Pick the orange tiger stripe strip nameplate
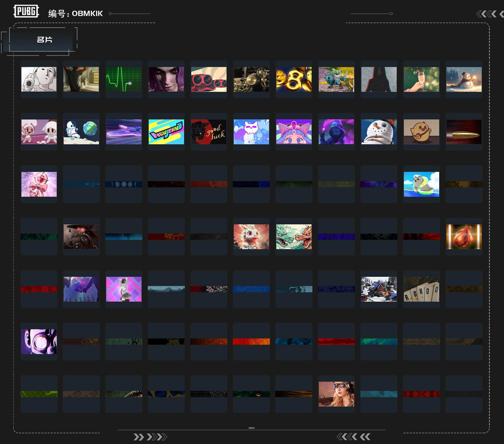Screen dimensions: 504x444 (294, 394)
